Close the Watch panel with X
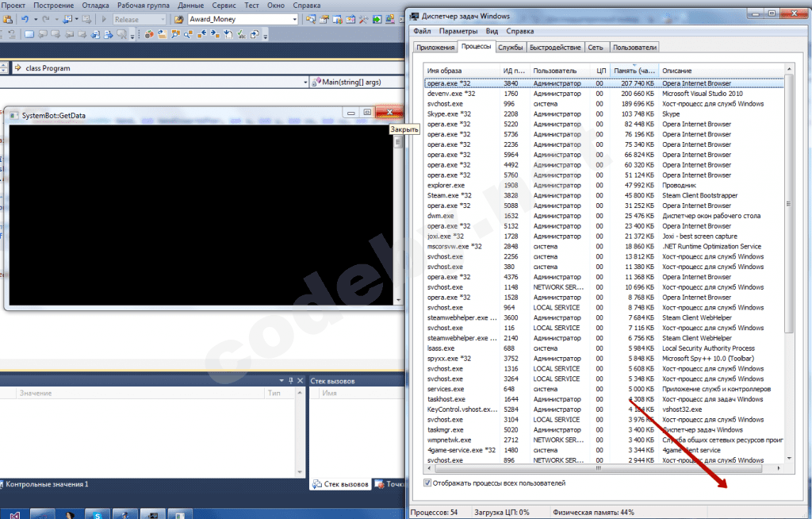 click(x=301, y=381)
